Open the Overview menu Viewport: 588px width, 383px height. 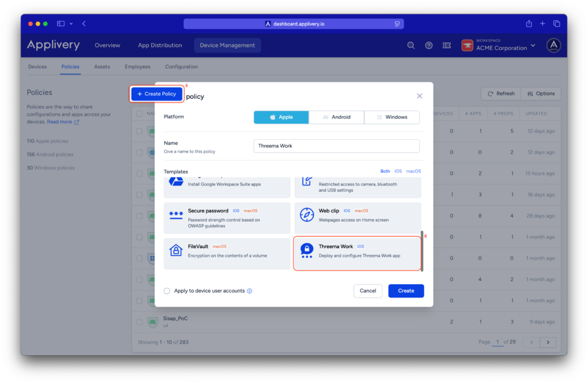[x=107, y=45]
